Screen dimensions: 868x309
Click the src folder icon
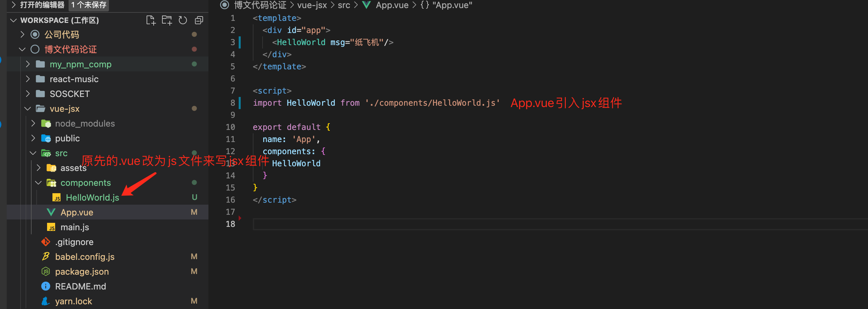click(x=46, y=153)
